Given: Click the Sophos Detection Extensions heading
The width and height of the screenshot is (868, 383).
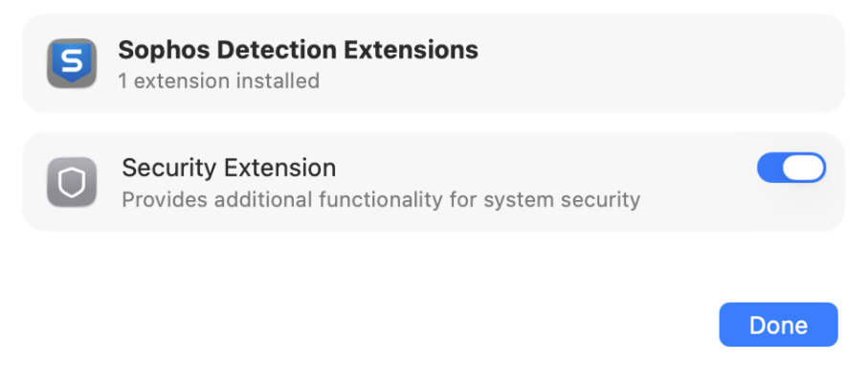Looking at the screenshot, I should click(x=298, y=49).
